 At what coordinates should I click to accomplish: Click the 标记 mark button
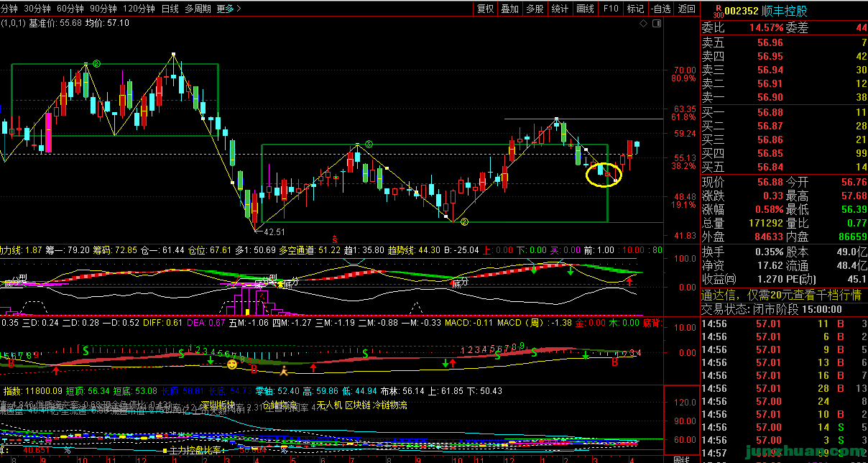(635, 9)
